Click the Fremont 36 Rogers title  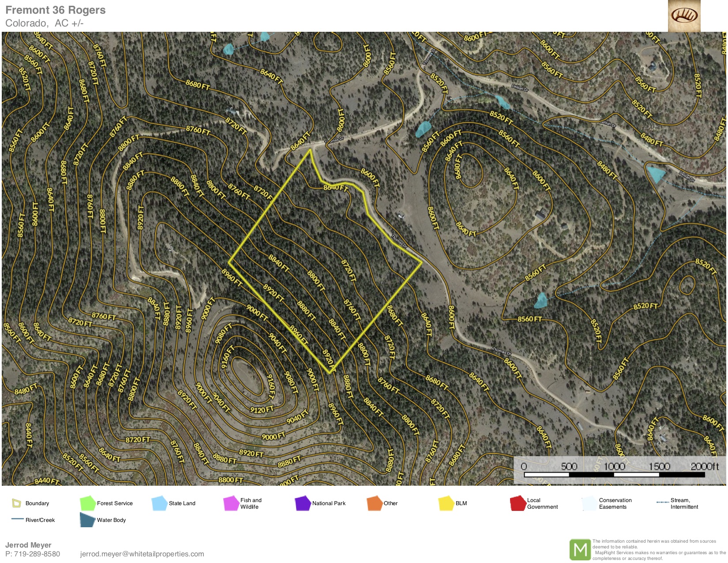coord(56,10)
